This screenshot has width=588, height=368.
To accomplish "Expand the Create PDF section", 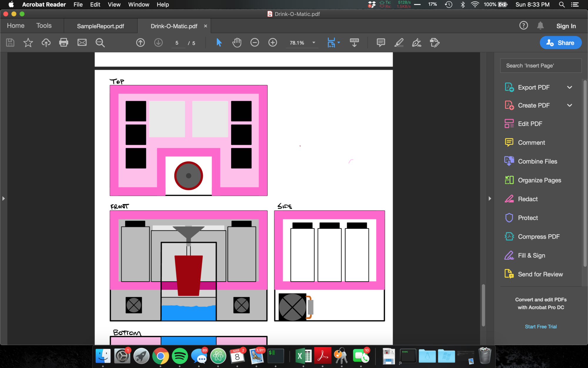I will pos(569,105).
